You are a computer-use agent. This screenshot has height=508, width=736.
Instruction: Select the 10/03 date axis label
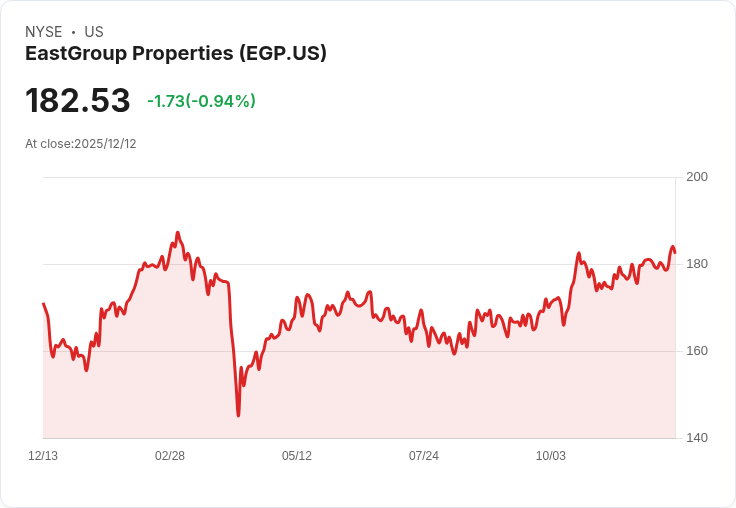tap(551, 456)
